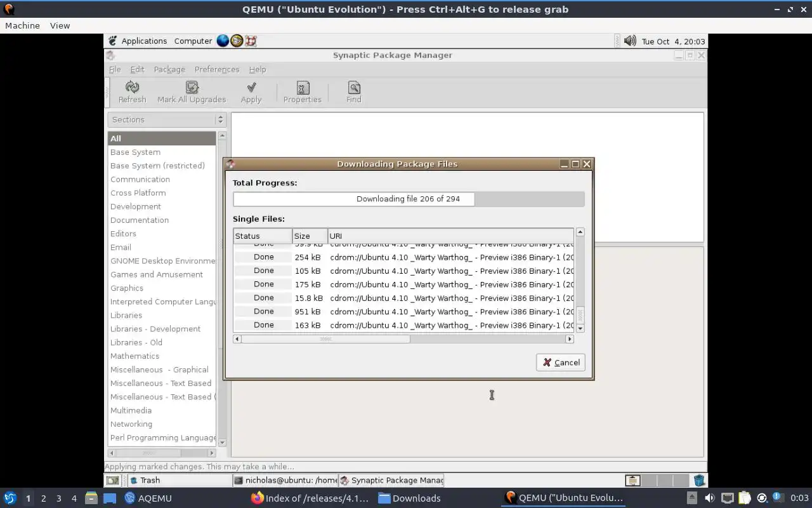The image size is (812, 508).
Task: Switch to the Trash window in guest taskbar
Action: tap(179, 481)
